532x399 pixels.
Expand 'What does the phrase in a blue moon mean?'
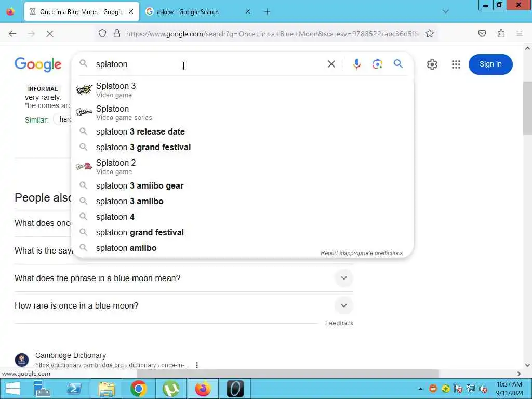184,278
